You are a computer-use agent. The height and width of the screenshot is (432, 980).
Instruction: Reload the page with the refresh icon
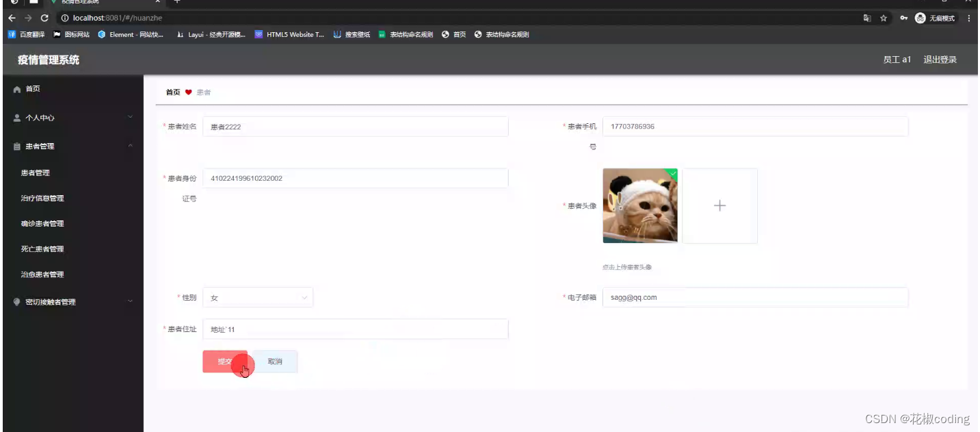(x=44, y=18)
